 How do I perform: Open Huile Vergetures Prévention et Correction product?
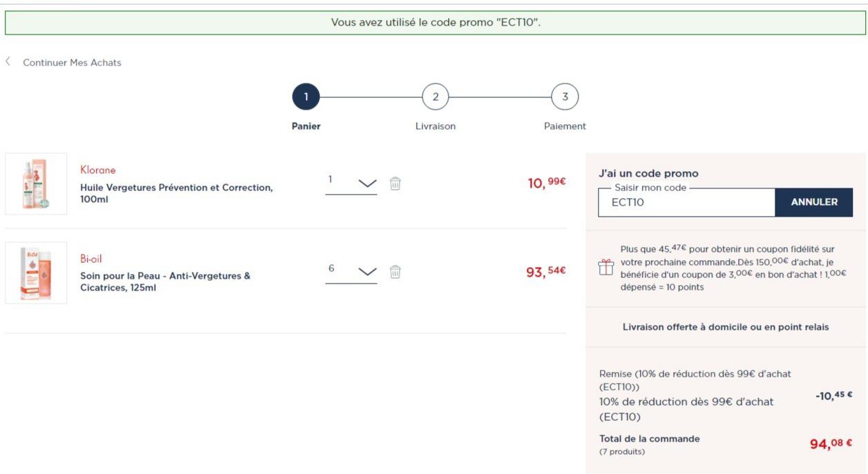pos(176,193)
